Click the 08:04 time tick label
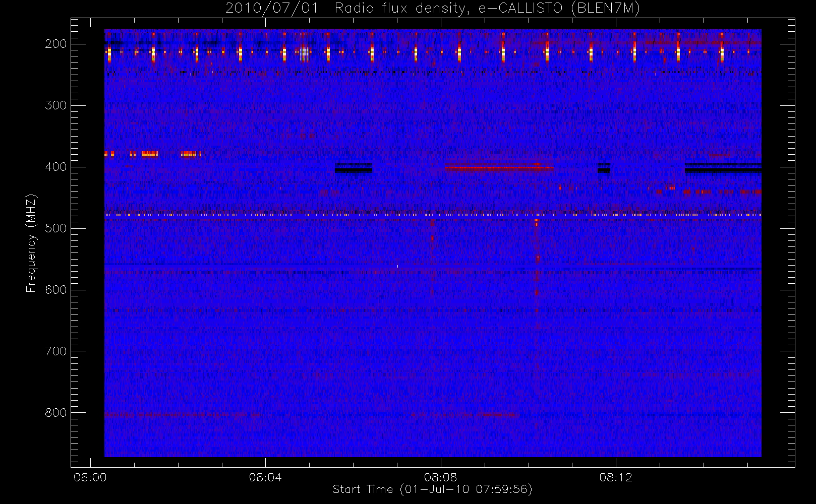 265,477
